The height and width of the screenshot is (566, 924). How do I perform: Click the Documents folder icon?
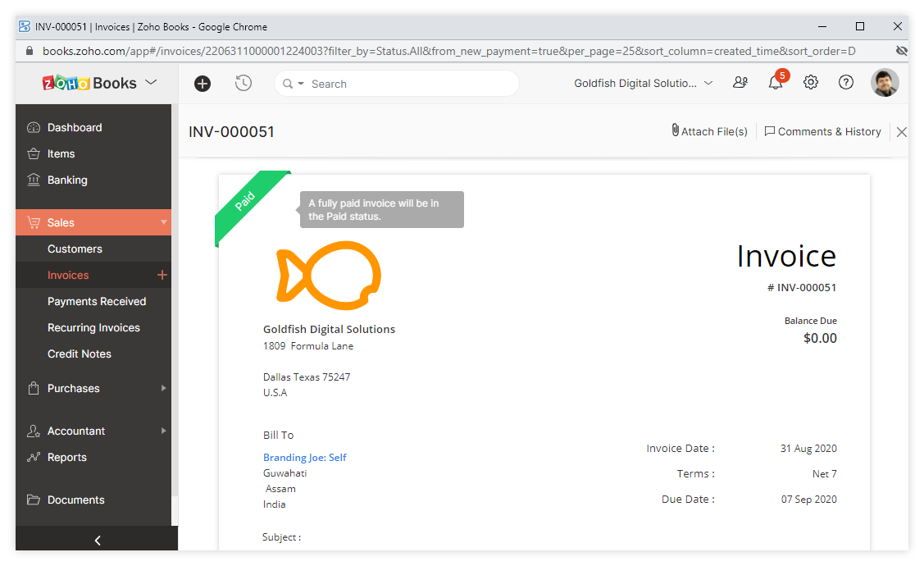34,500
